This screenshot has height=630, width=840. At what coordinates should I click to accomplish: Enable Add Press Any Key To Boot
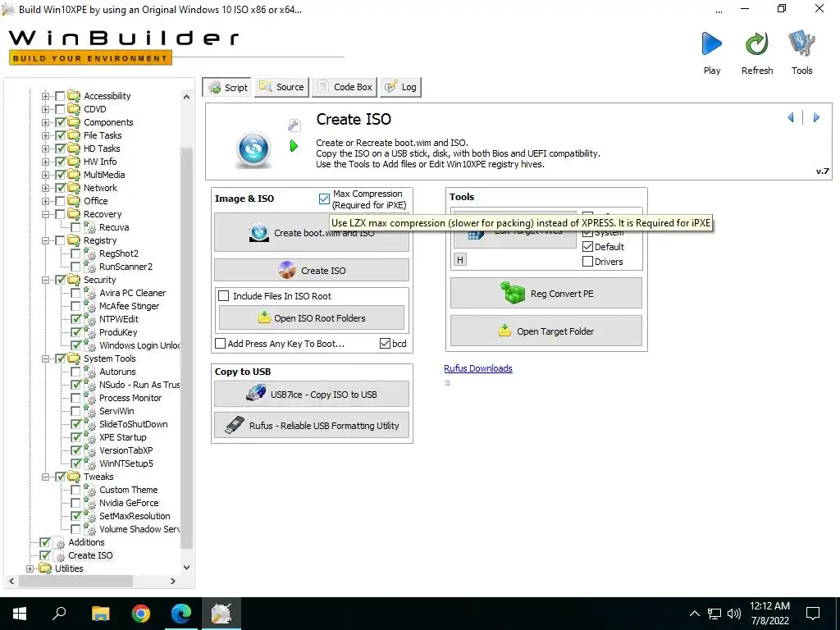point(220,344)
